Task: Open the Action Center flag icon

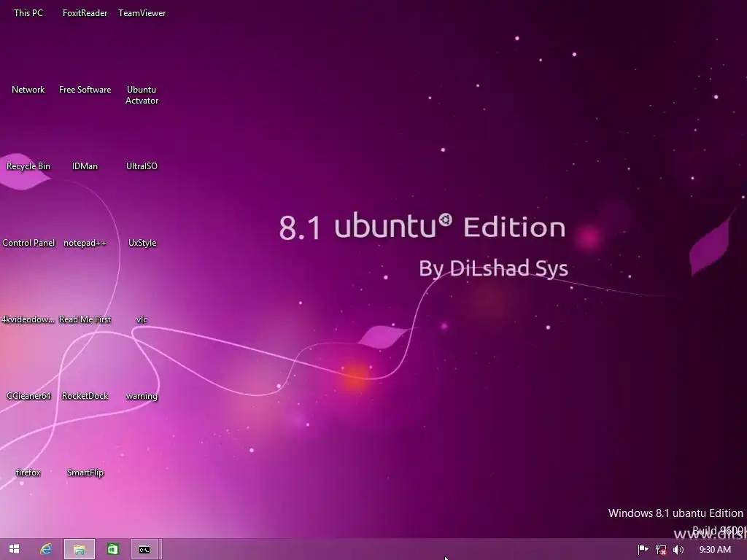Action: pos(643,550)
